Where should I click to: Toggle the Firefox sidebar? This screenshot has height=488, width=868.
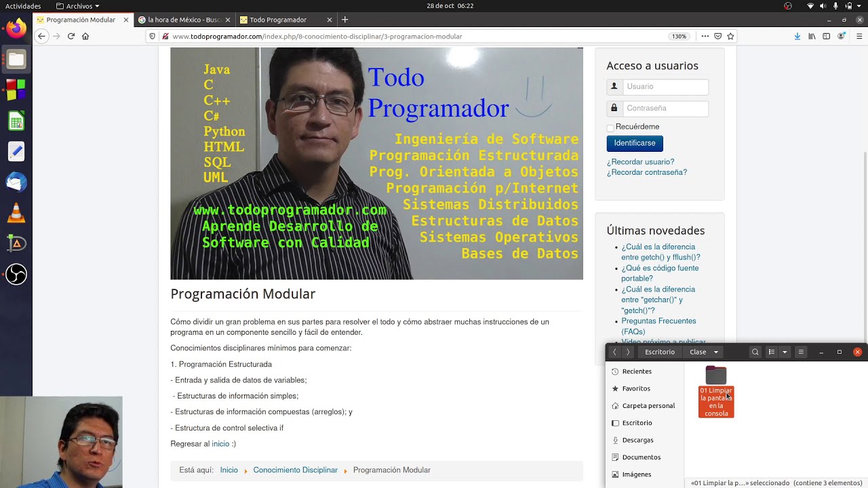[x=826, y=37]
